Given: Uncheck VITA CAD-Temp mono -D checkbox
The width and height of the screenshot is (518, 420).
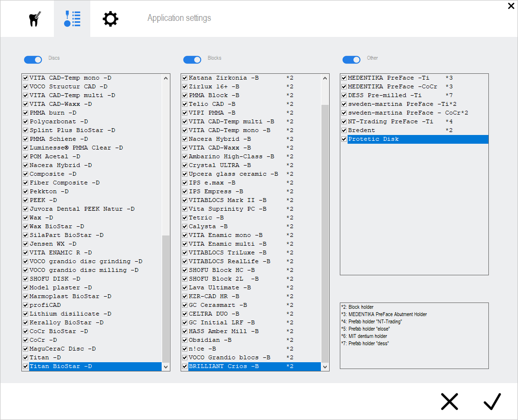Looking at the screenshot, I should (25, 78).
